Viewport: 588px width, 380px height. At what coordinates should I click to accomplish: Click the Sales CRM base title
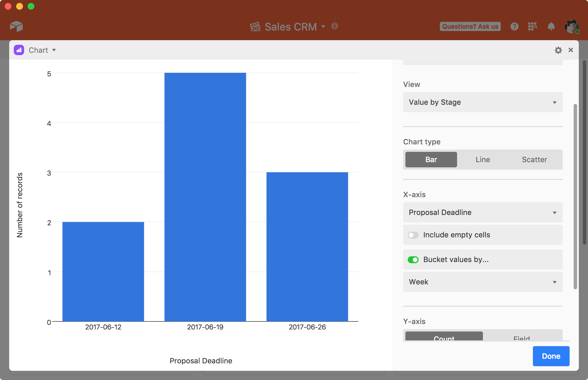[291, 27]
